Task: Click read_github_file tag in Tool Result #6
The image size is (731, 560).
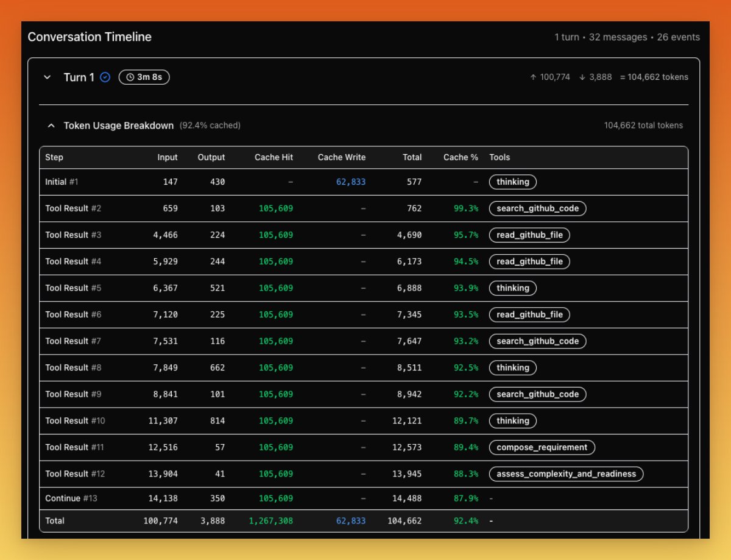Action: click(529, 314)
